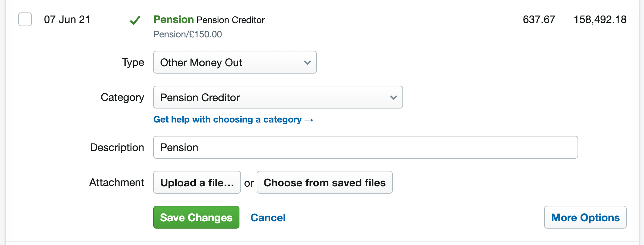Open the Category dropdown showing Pension Creditor

[x=278, y=97]
